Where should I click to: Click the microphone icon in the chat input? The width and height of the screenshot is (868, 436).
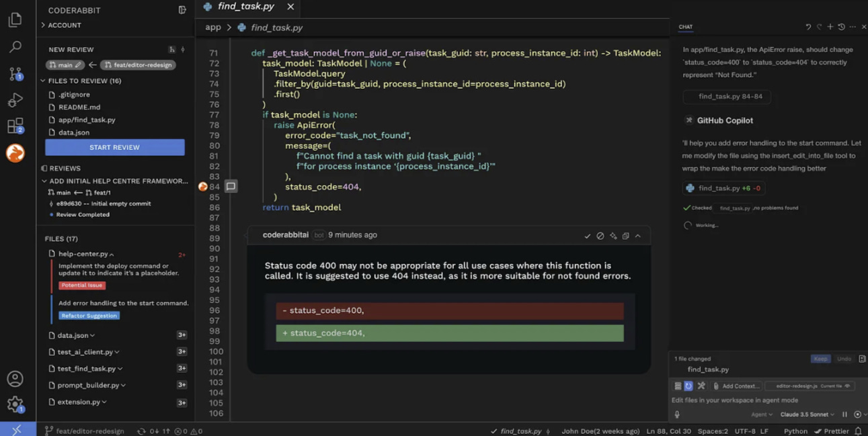676,415
